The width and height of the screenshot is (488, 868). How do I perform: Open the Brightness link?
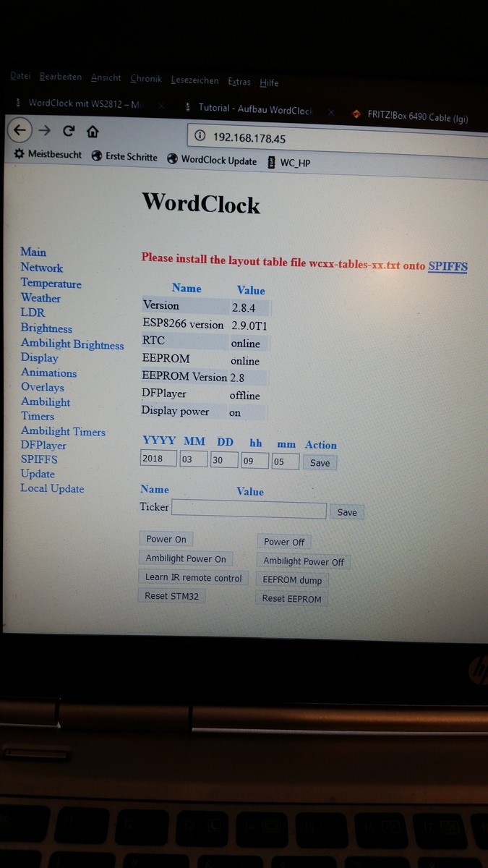[46, 328]
